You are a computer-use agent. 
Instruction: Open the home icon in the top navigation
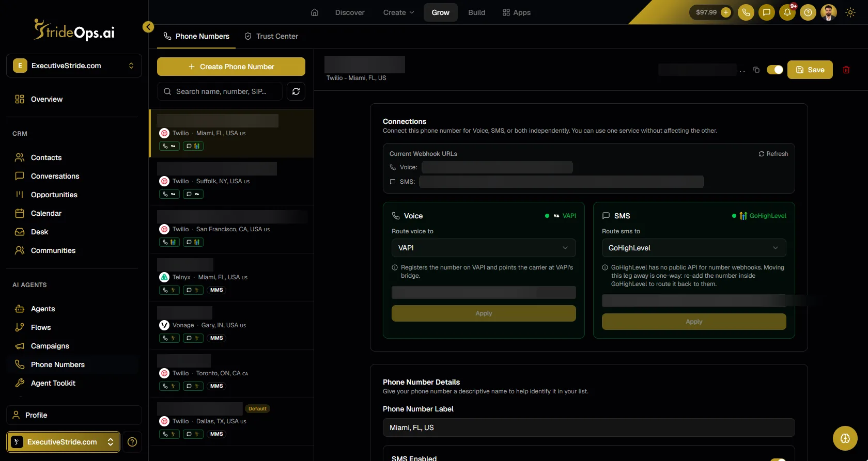pos(315,12)
